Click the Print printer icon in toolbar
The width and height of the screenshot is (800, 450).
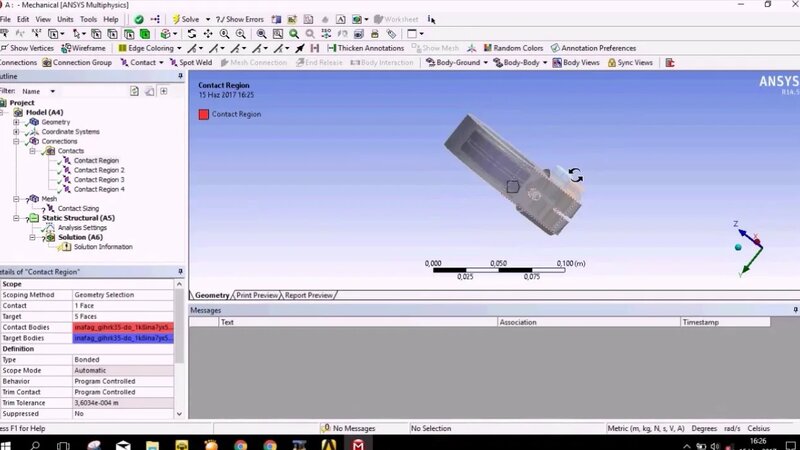point(374,34)
